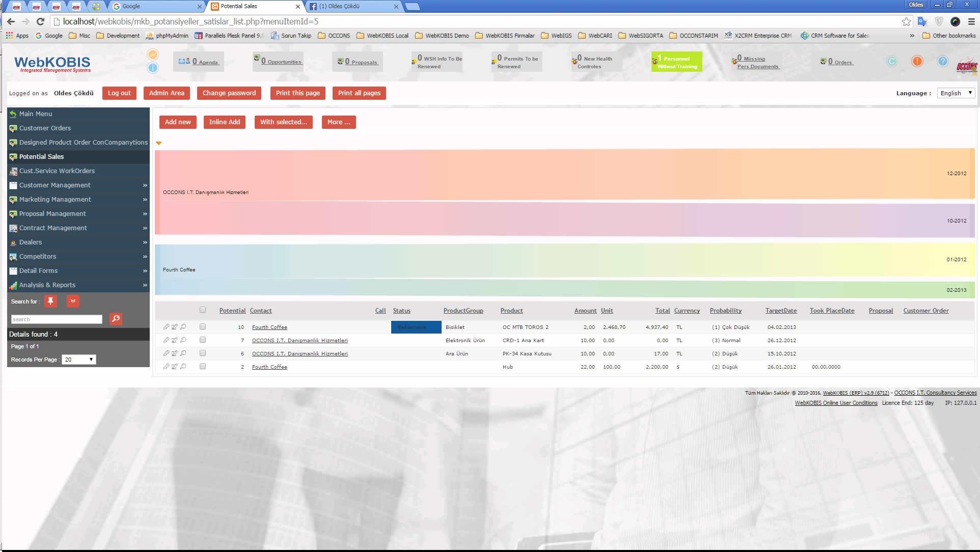
Task: Click the Add new button
Action: (x=177, y=122)
